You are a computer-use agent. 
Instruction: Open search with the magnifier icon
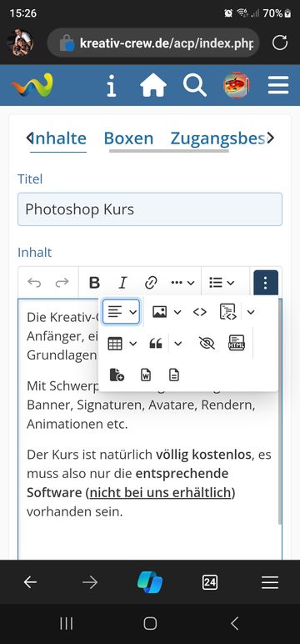point(194,85)
